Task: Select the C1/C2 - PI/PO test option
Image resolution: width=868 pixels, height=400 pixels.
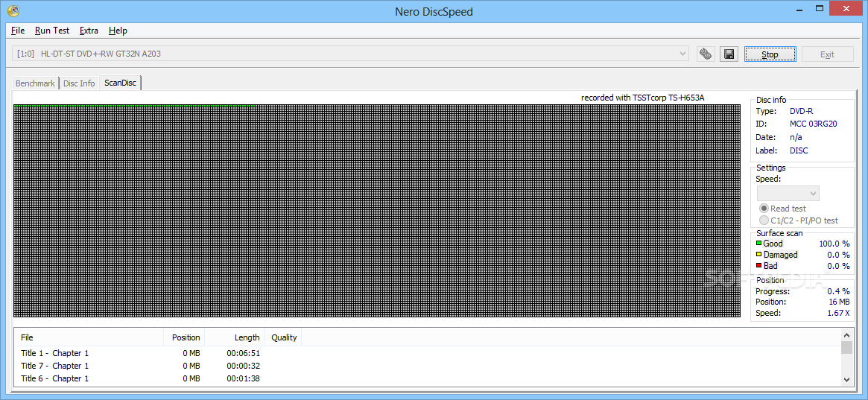Action: tap(764, 220)
